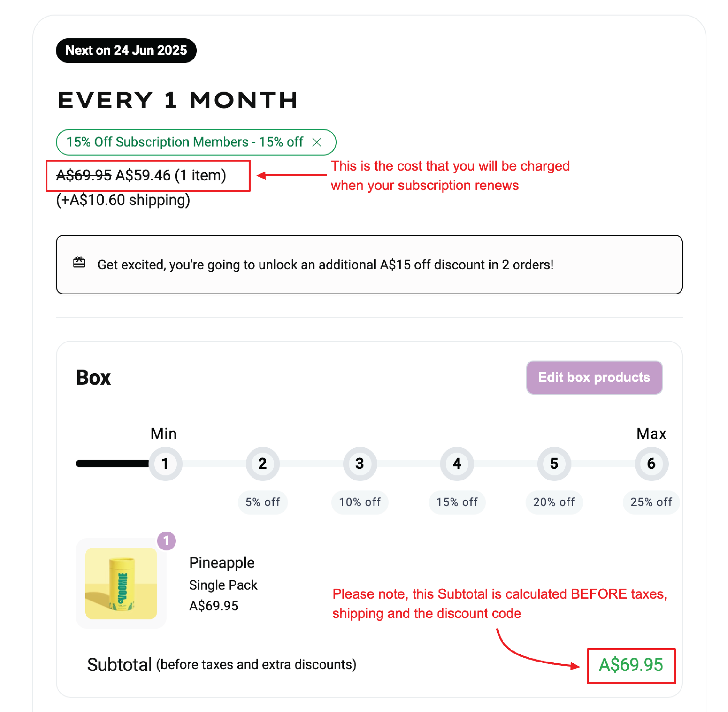Select step 1 on the box slider
Viewport: 728px width, 712px height.
point(165,464)
